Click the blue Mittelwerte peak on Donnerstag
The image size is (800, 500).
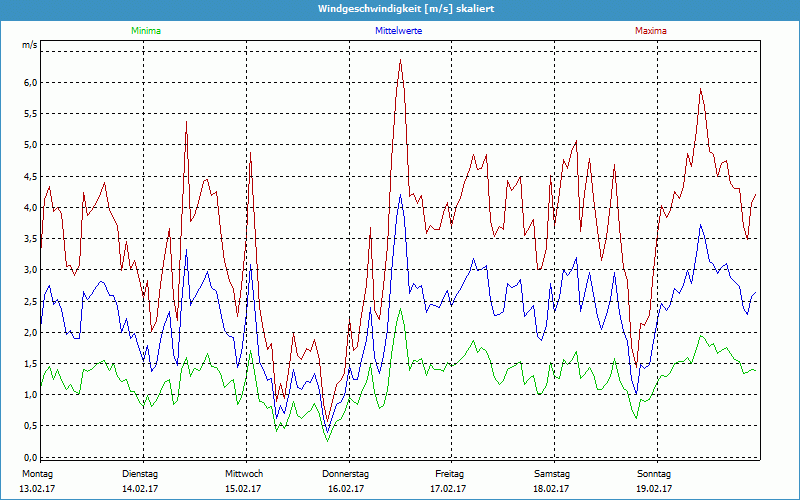[x=401, y=195]
